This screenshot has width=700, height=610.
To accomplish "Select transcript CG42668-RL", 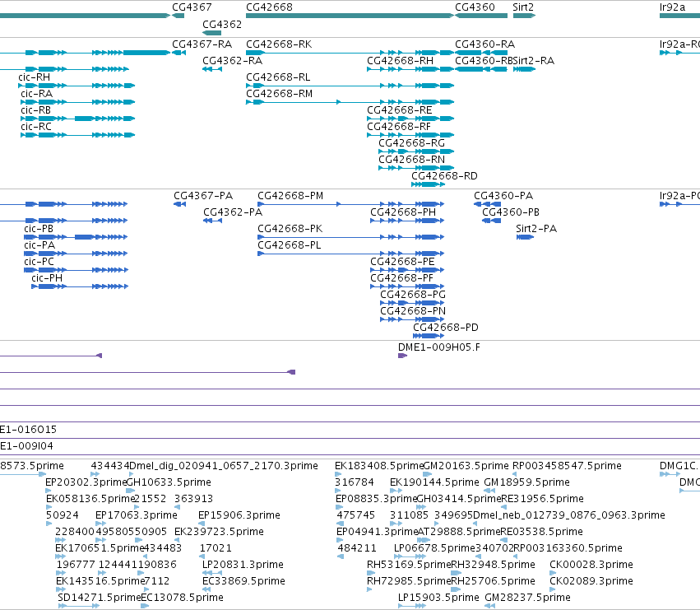I will pyautogui.click(x=278, y=77).
